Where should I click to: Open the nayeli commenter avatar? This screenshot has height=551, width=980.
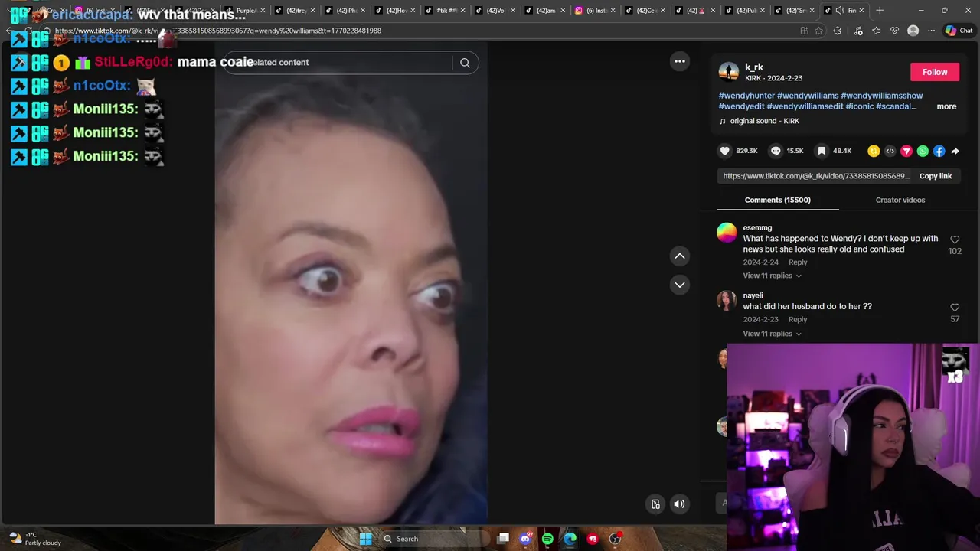click(727, 300)
